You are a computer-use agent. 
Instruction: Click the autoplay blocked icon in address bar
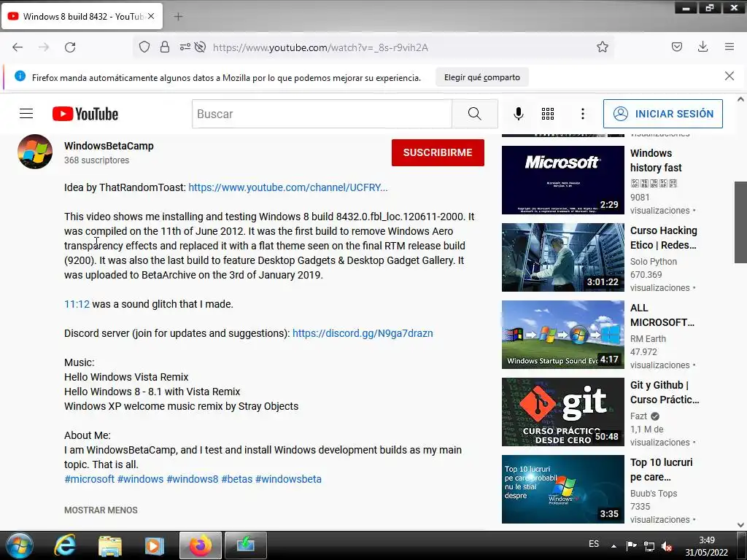coord(200,47)
